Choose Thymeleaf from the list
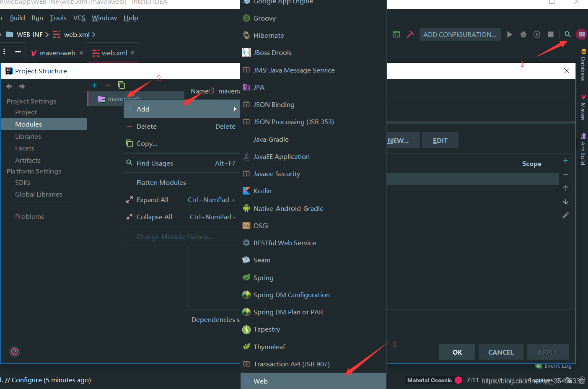Screen dimensions: 588x389 pyautogui.click(x=313, y=347)
